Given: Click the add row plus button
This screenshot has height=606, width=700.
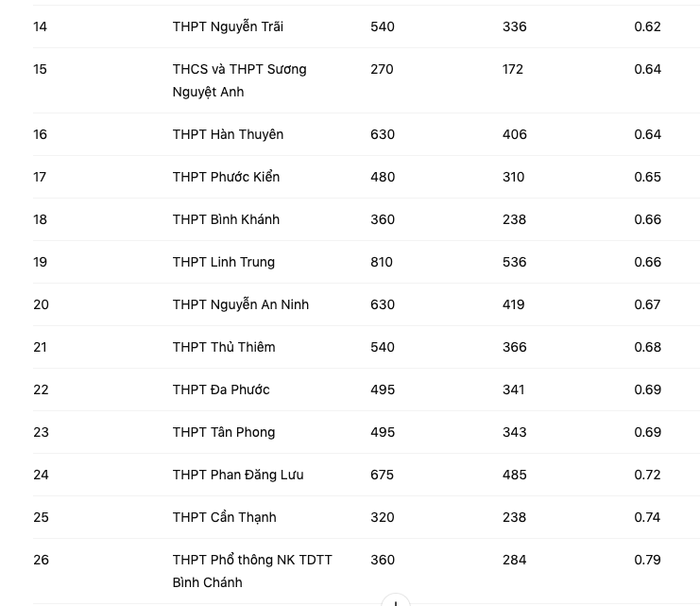Looking at the screenshot, I should pos(396,600).
